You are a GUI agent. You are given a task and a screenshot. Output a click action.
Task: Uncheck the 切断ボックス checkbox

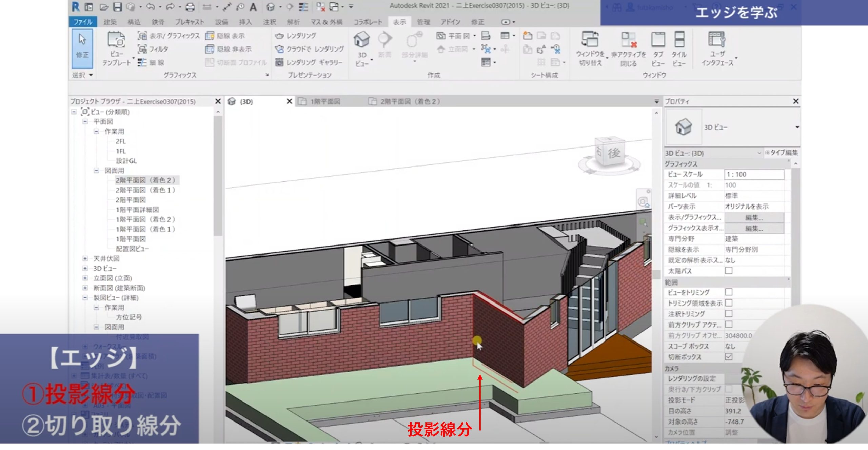tap(729, 357)
